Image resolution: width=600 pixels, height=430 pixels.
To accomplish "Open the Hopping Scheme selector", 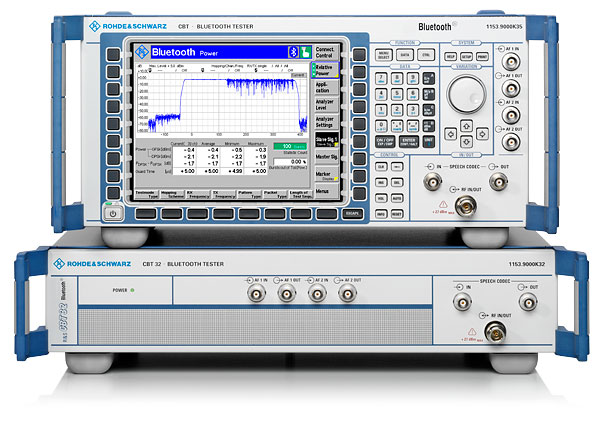I will (x=172, y=194).
